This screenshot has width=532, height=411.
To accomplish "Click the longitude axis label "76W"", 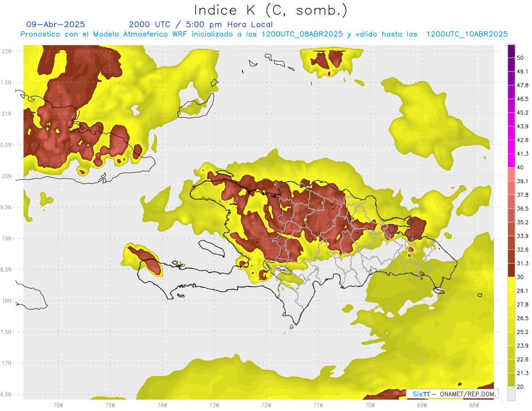I will [58, 405].
